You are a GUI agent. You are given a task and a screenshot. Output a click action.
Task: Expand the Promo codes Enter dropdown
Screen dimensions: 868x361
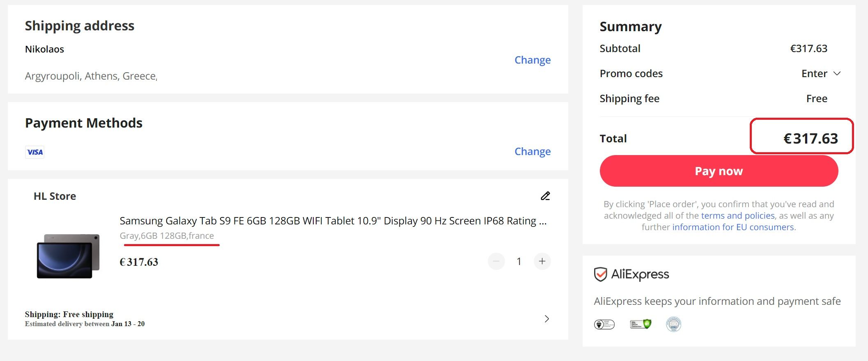(x=821, y=73)
